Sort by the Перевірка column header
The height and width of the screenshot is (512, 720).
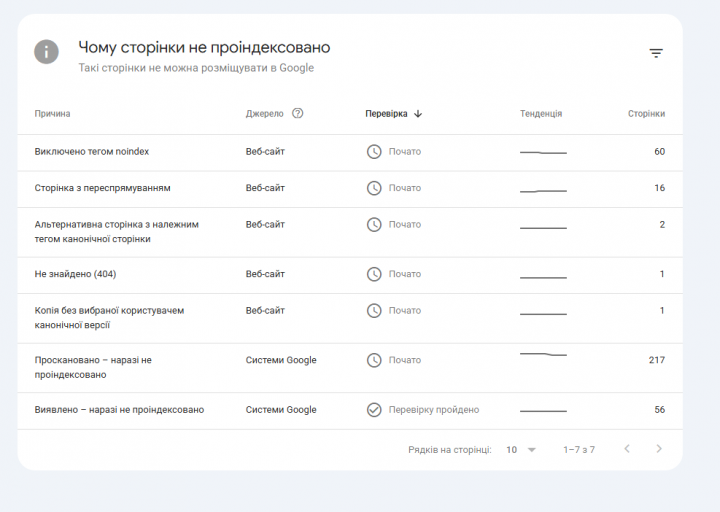coord(386,113)
